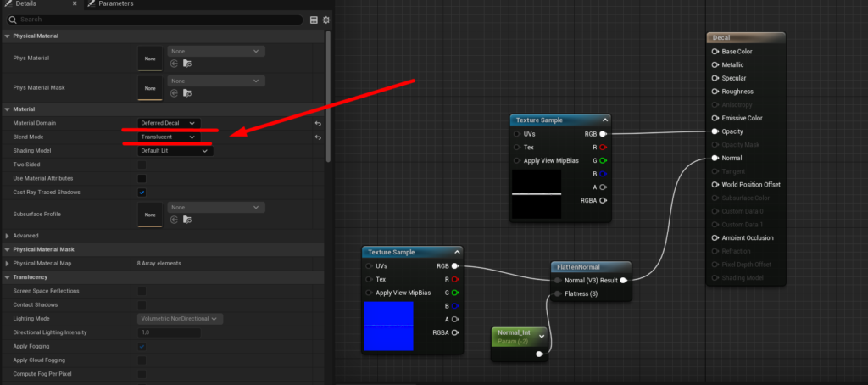Click the Normal_Int node output pin
Viewport: 868px width, 385px height.
(x=539, y=354)
